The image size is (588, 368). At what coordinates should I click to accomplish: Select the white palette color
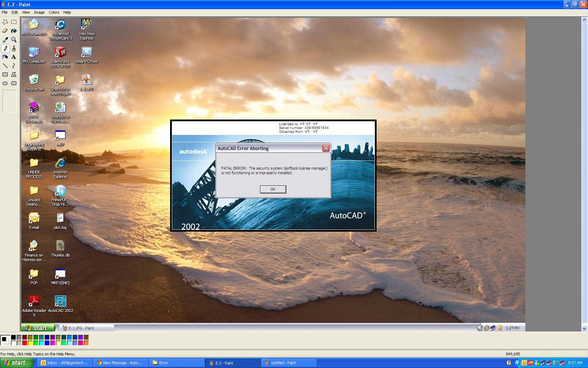click(13, 343)
